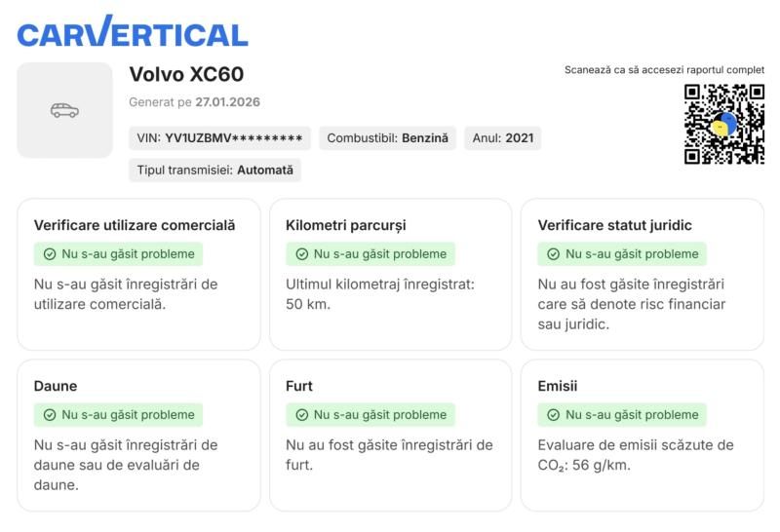This screenshot has height=532, width=780.
Task: Click checkmark icon in commercial use card
Action: (x=49, y=254)
